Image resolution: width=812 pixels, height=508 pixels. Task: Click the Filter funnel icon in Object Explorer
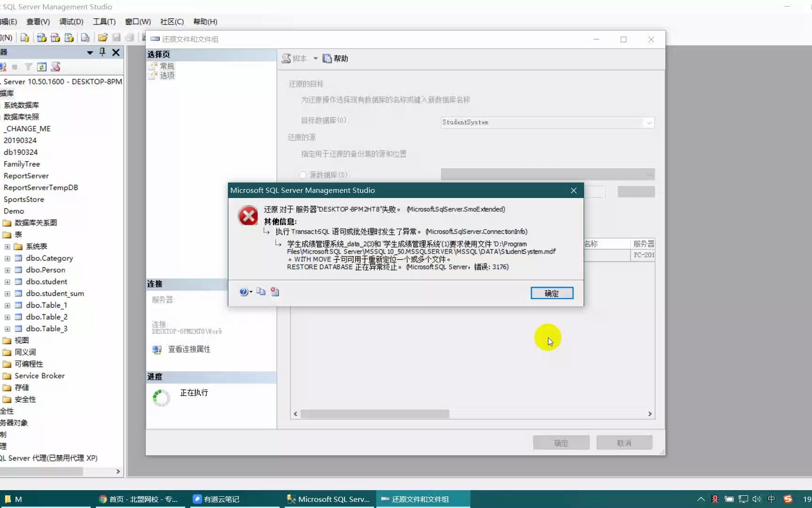pyautogui.click(x=29, y=67)
